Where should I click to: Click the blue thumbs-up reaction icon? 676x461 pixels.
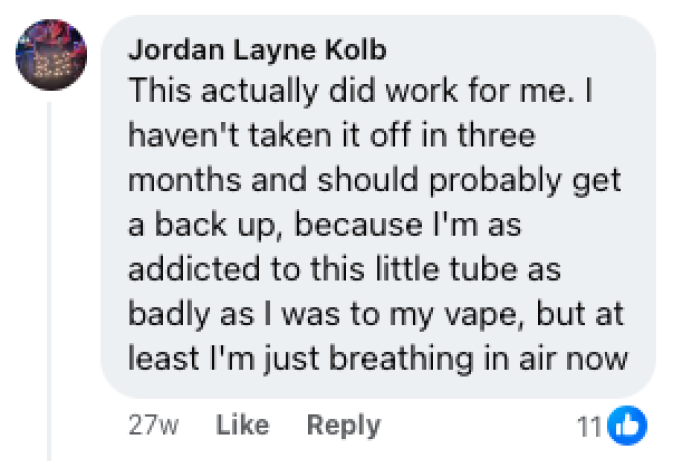pyautogui.click(x=628, y=426)
